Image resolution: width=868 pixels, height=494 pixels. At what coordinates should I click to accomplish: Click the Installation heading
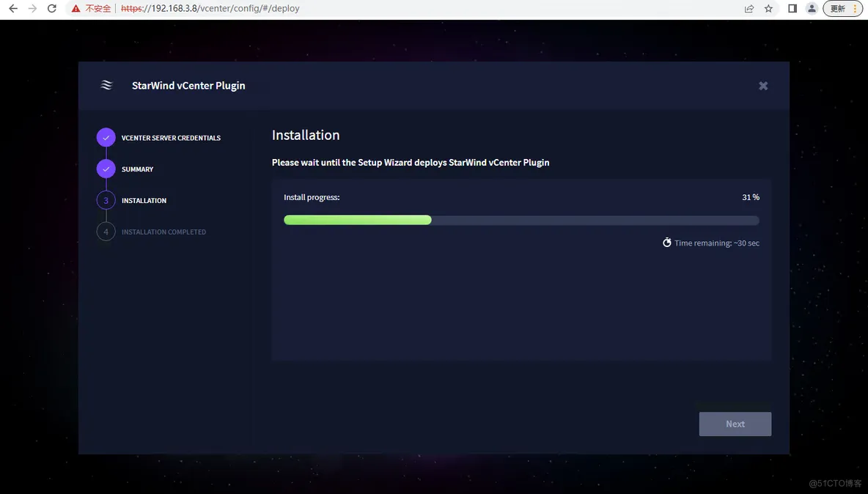[x=306, y=135]
